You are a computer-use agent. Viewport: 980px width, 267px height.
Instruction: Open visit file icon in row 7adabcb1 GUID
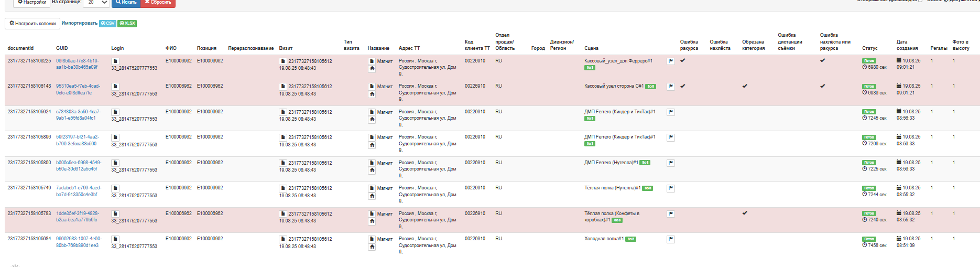(283, 188)
